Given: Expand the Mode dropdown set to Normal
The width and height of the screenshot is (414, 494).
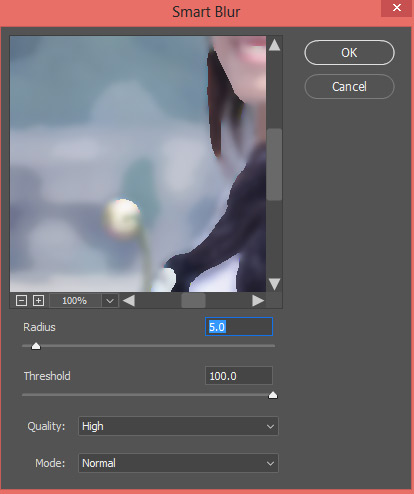Looking at the screenshot, I should pyautogui.click(x=178, y=463).
